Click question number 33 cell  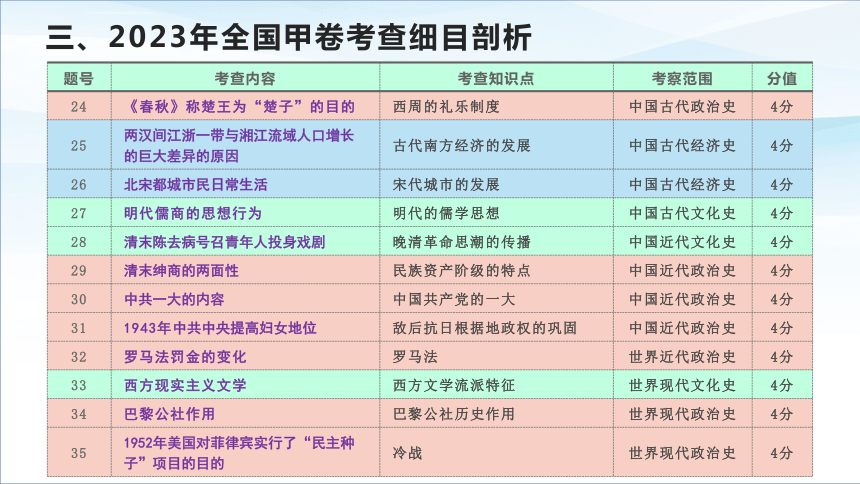[79, 385]
